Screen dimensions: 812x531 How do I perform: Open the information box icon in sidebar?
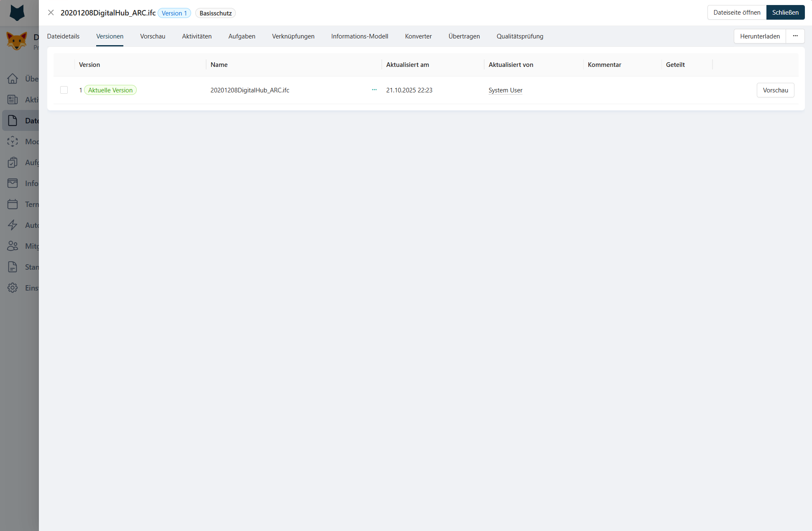tap(13, 183)
